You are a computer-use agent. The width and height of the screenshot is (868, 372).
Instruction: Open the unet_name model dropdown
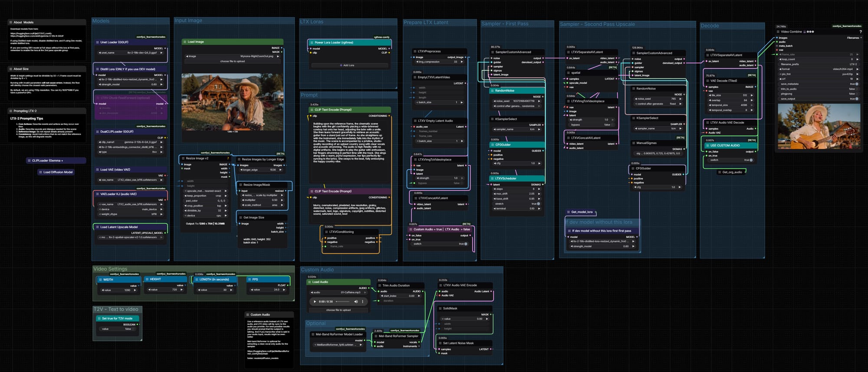130,53
